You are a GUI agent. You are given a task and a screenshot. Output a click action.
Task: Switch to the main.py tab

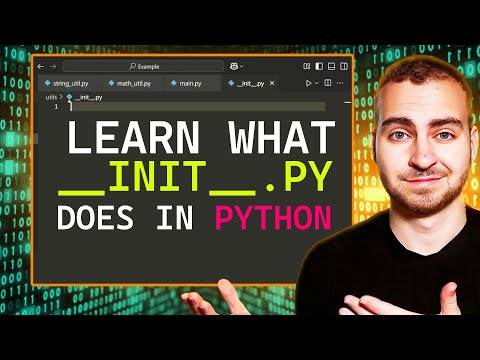click(193, 83)
